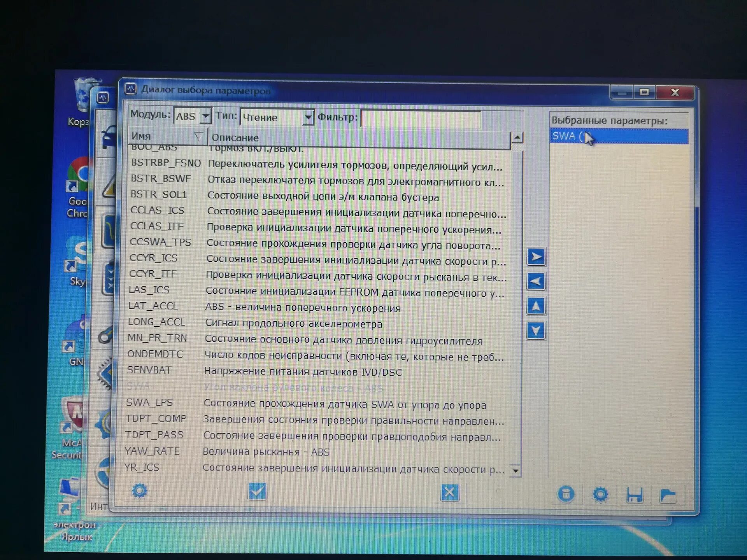Add parameter with right arrow button
The image size is (747, 560).
tap(536, 257)
